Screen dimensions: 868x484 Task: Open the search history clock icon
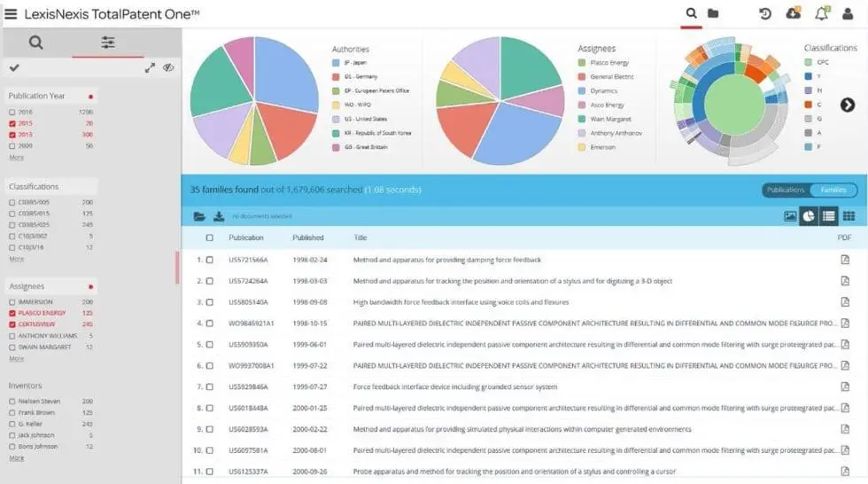(x=765, y=14)
